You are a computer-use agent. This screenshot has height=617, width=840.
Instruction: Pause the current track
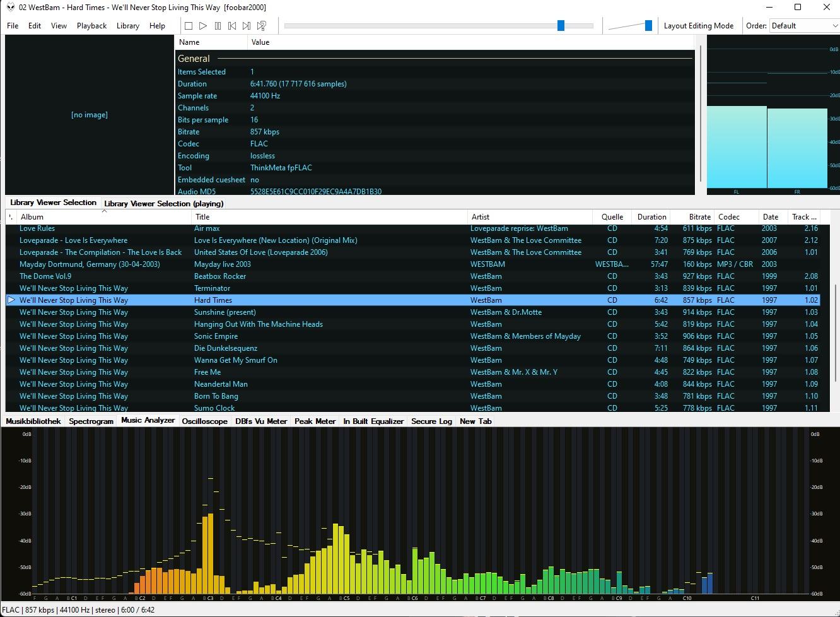(218, 26)
